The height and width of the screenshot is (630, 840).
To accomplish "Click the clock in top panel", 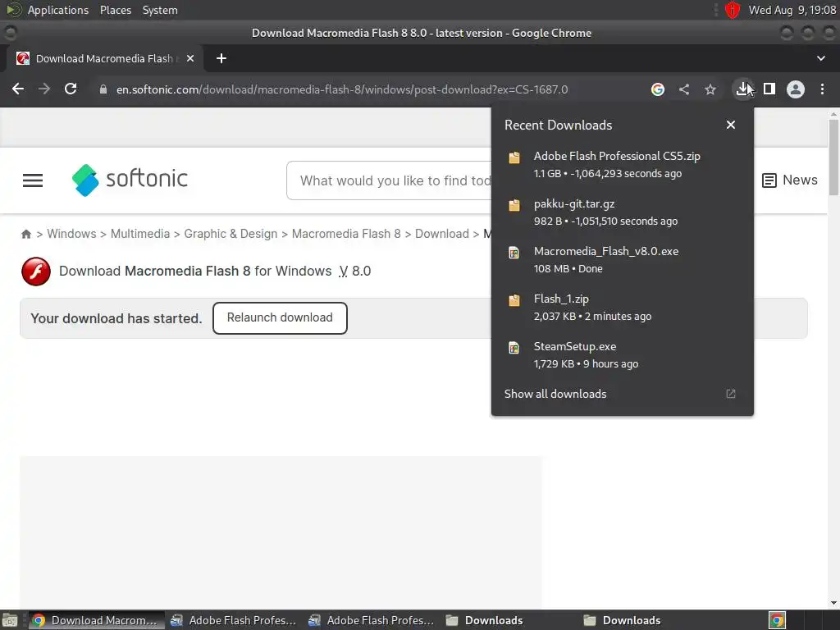I will 792,10.
